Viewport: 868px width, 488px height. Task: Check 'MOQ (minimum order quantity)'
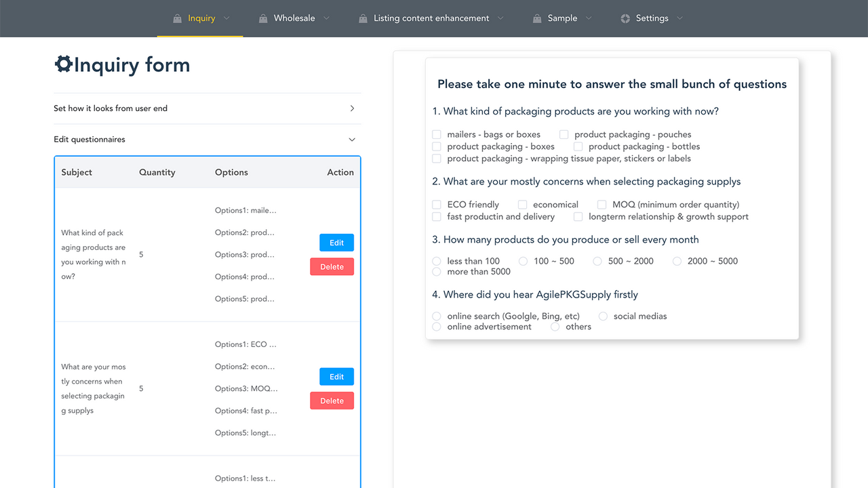(601, 205)
